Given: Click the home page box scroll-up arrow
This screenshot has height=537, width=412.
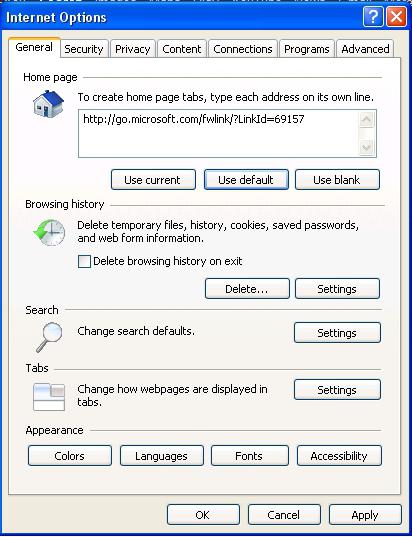Looking at the screenshot, I should (x=367, y=120).
